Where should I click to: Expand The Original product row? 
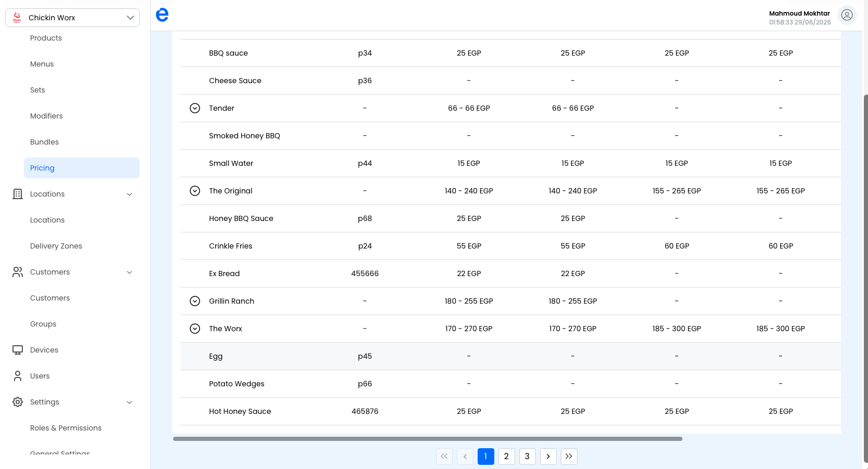click(x=195, y=191)
